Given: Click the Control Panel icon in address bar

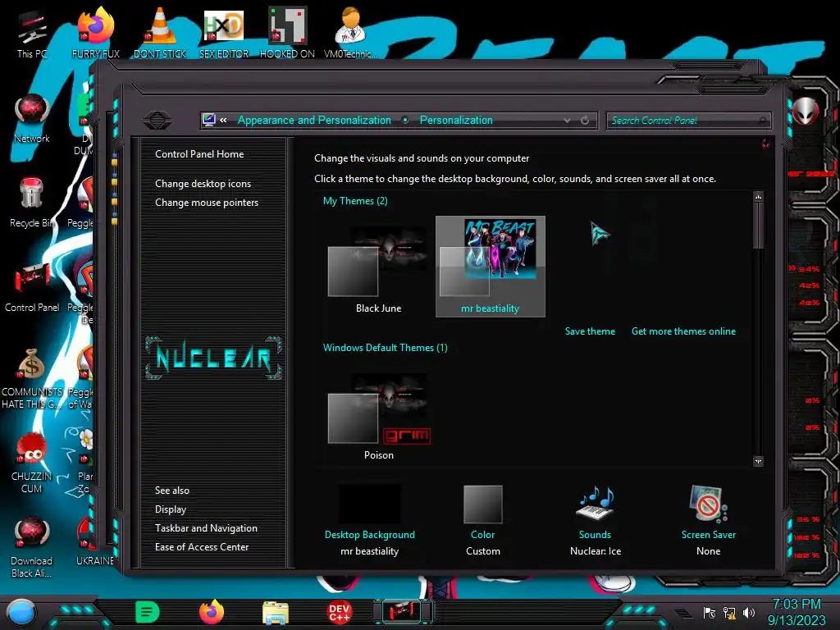Looking at the screenshot, I should click(209, 120).
